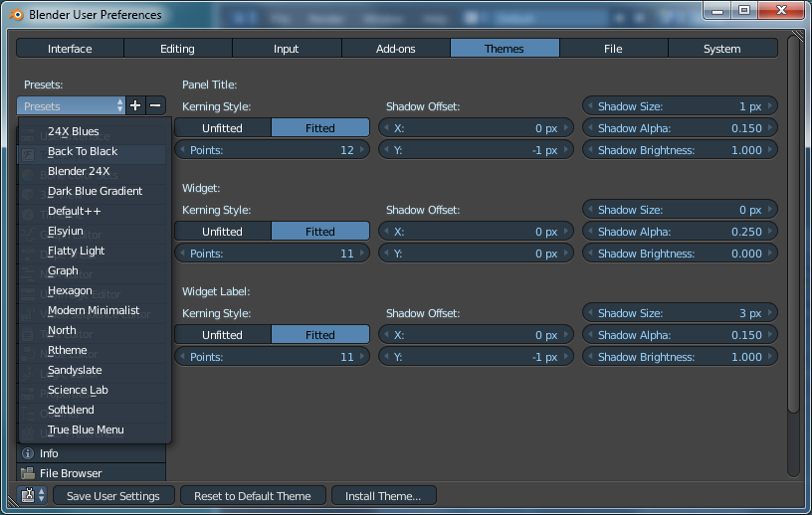Choose the Graph preset

coord(95,270)
